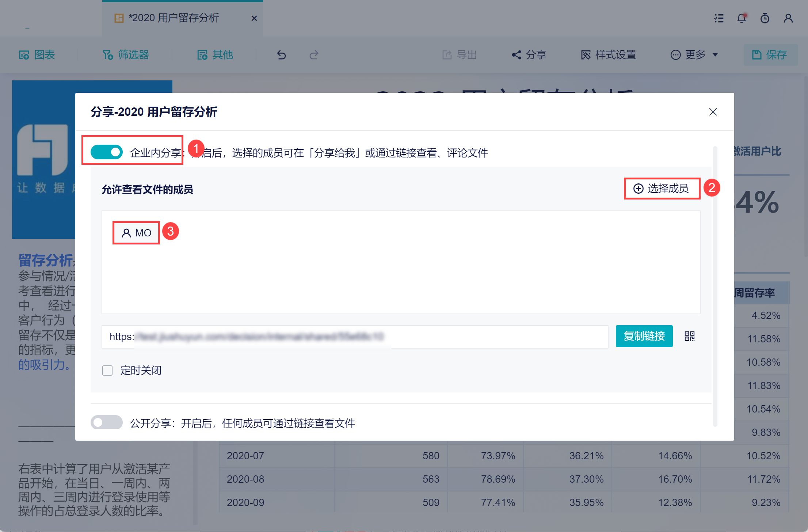
Task: Click the QR code icon beside copy link
Action: click(x=689, y=336)
